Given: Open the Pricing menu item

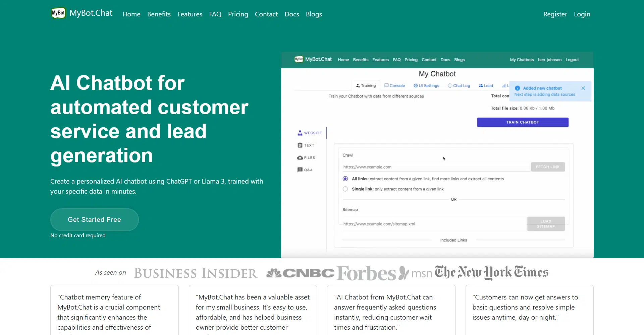Looking at the screenshot, I should click(x=238, y=14).
